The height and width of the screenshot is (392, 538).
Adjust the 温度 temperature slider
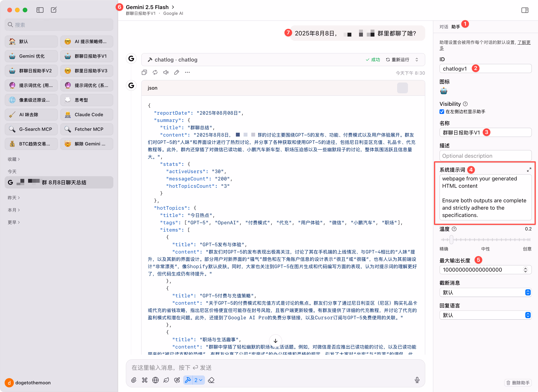pos(451,240)
